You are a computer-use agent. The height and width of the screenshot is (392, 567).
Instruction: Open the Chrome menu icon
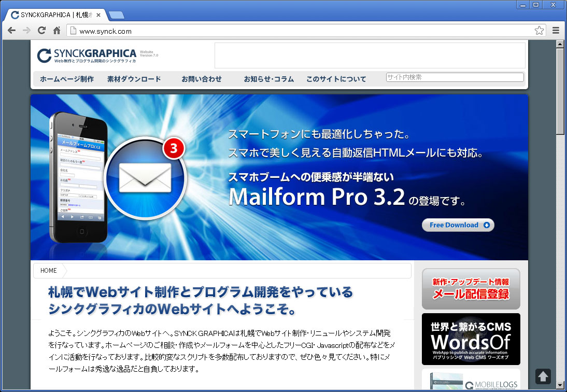(556, 31)
